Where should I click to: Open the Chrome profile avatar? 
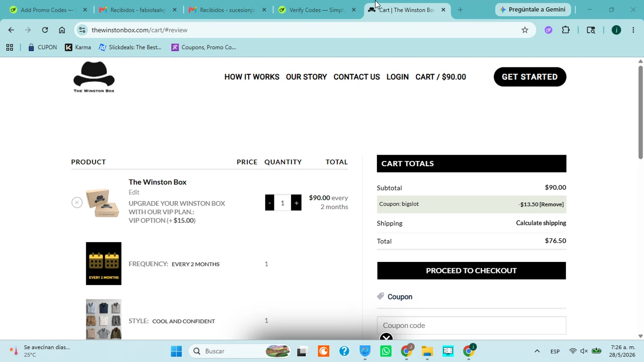(616, 30)
